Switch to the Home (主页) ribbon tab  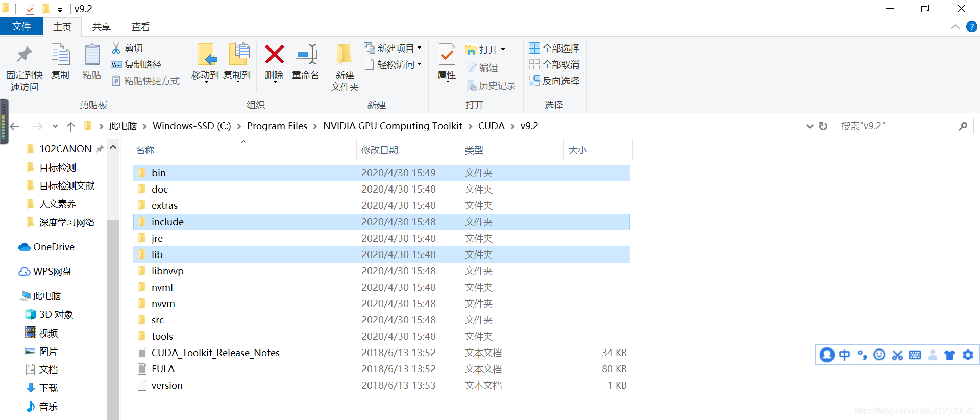pos(62,27)
